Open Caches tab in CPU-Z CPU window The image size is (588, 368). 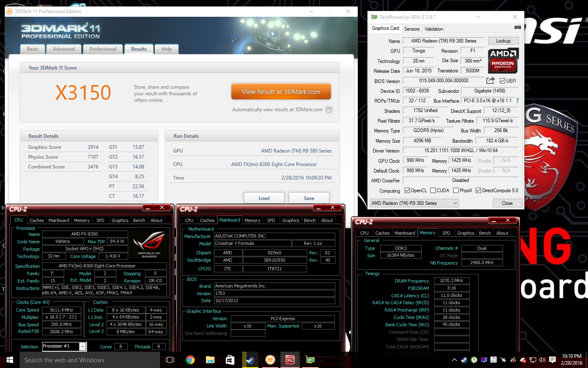[36, 220]
